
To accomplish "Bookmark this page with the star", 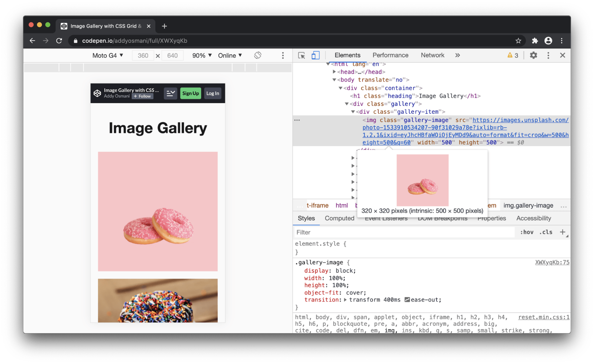I will point(518,41).
